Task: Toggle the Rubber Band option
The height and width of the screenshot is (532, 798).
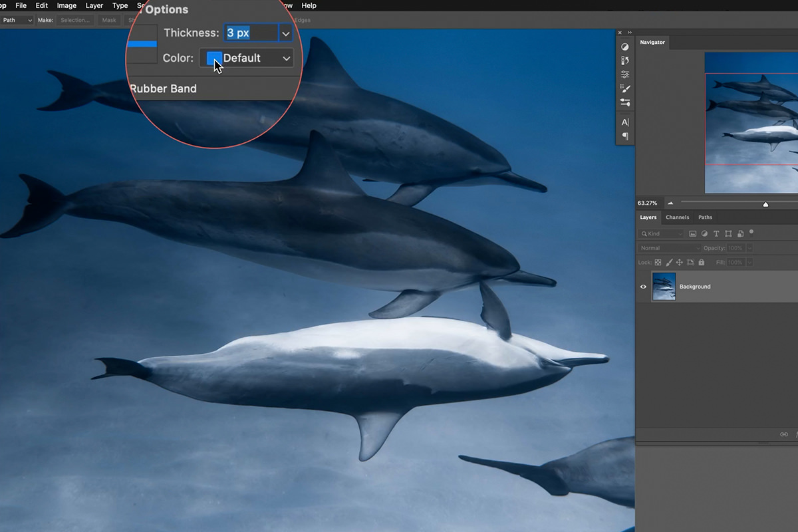Action: point(163,88)
